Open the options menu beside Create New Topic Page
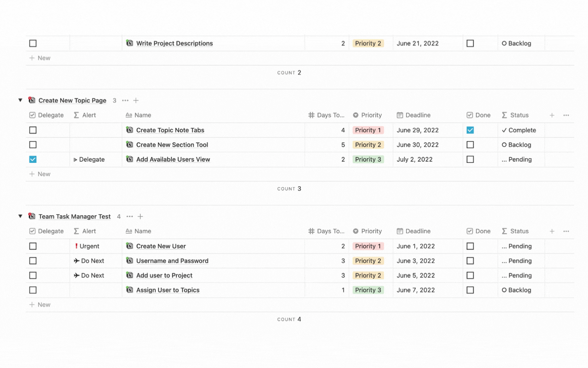 coord(125,100)
